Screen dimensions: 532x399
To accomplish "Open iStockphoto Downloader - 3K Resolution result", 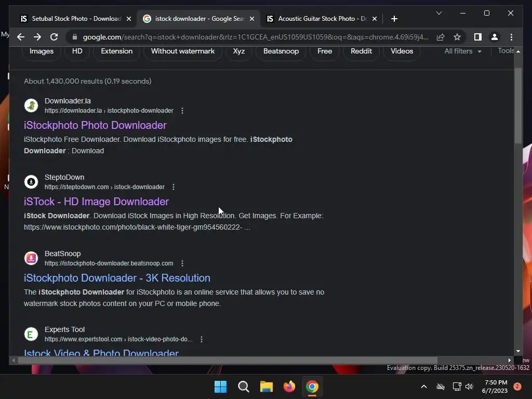I will (x=117, y=278).
